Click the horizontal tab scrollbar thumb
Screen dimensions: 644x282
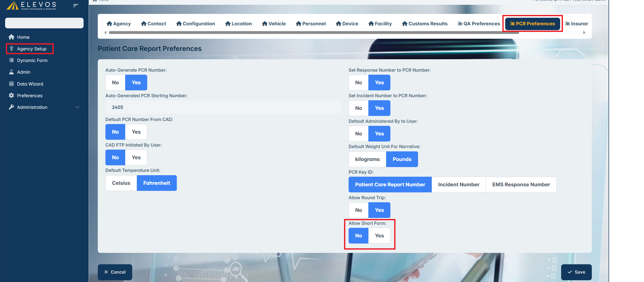tap(314, 32)
